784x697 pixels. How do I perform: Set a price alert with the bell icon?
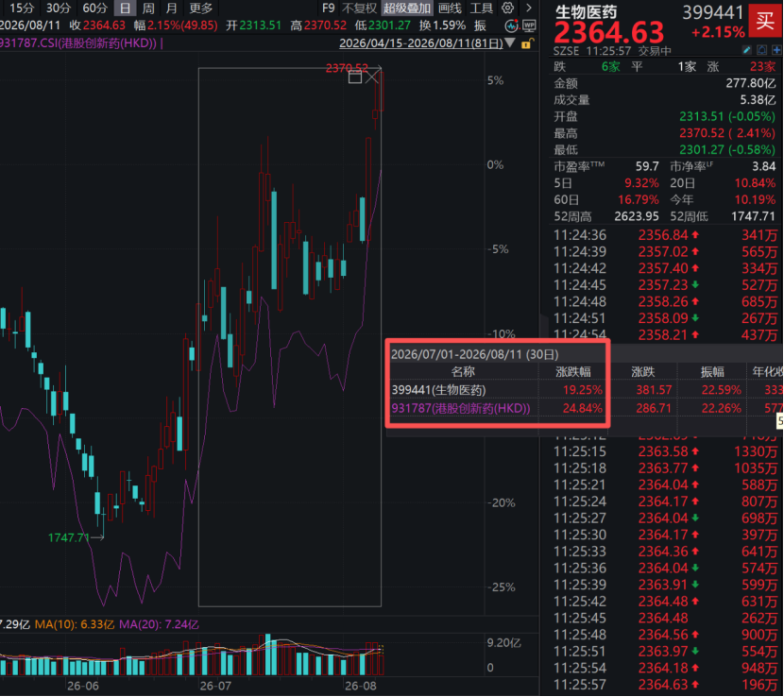pos(762,50)
